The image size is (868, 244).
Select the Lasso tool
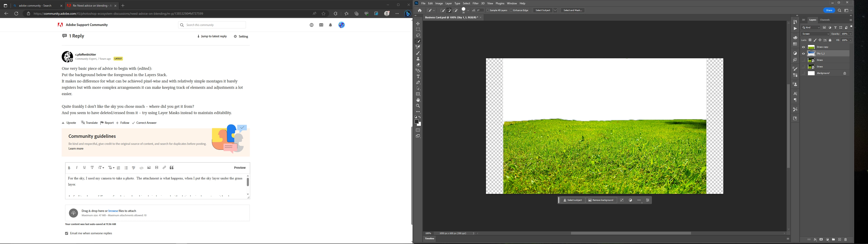tap(418, 35)
